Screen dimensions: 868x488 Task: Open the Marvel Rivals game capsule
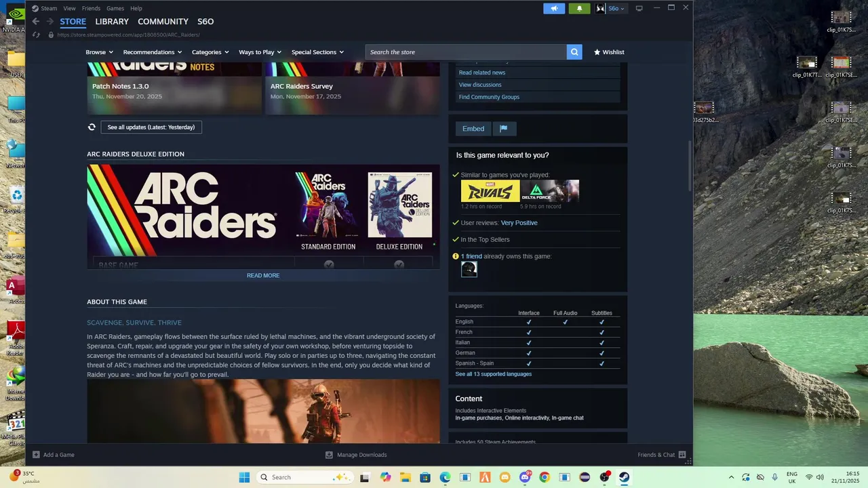(490, 191)
